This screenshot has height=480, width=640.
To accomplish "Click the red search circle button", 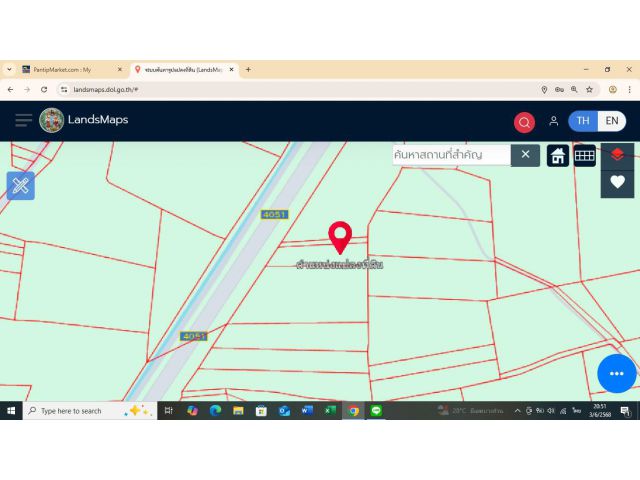I will tap(524, 122).
